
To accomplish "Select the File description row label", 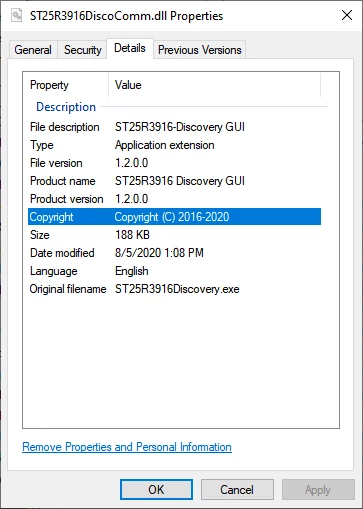I will click(x=65, y=127).
